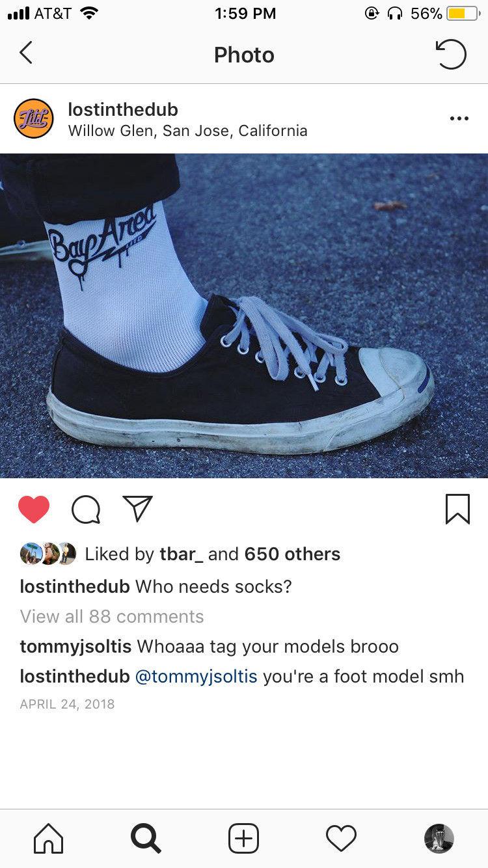This screenshot has width=488, height=868.
Task: Share post via paper plane icon
Action: [x=137, y=509]
